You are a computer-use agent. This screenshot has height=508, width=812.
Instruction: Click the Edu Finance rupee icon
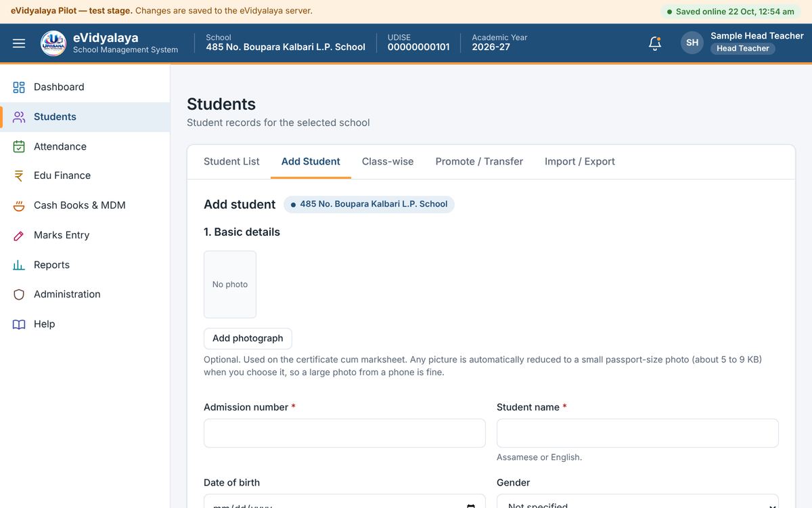coord(19,175)
